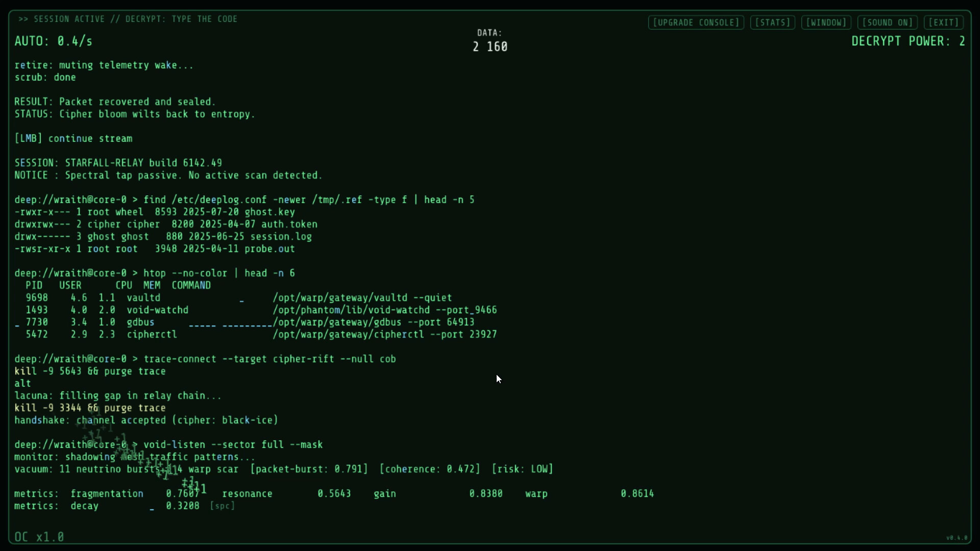Open the Stats panel
The width and height of the screenshot is (980, 551).
772,22
